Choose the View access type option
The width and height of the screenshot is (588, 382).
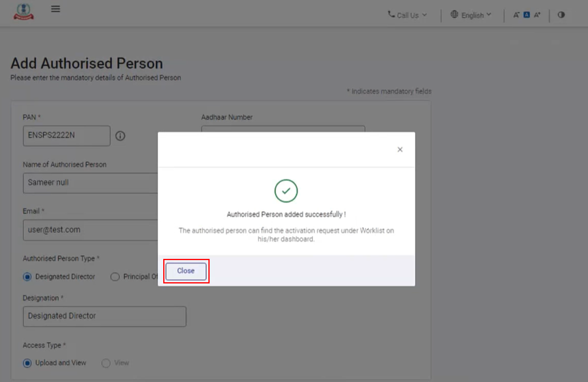pyautogui.click(x=106, y=363)
